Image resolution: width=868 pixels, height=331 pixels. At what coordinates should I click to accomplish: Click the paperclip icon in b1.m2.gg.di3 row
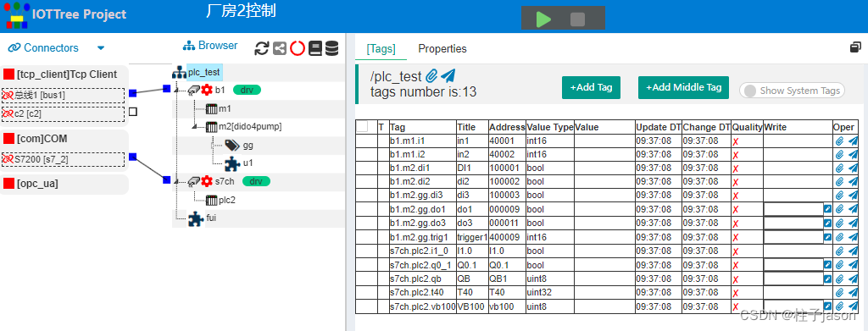pos(840,195)
